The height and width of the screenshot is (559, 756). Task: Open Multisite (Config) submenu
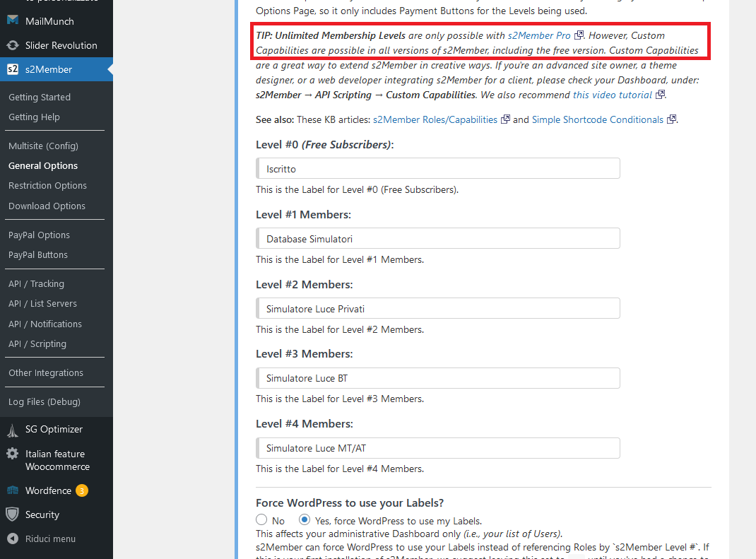click(43, 146)
